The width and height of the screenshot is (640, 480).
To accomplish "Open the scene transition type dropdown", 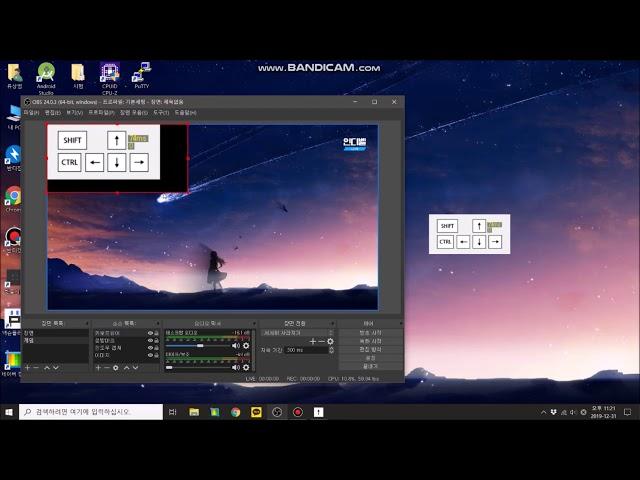I will pos(297,333).
